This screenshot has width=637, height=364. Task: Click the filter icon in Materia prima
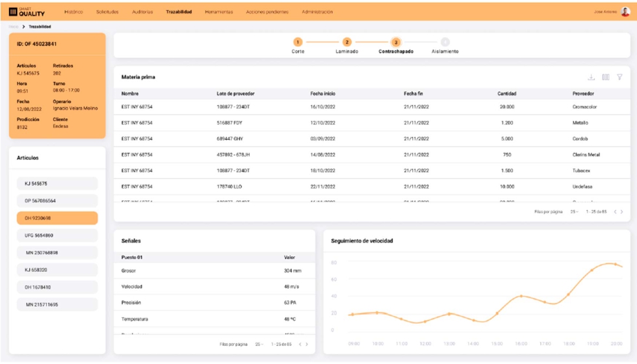(x=619, y=77)
